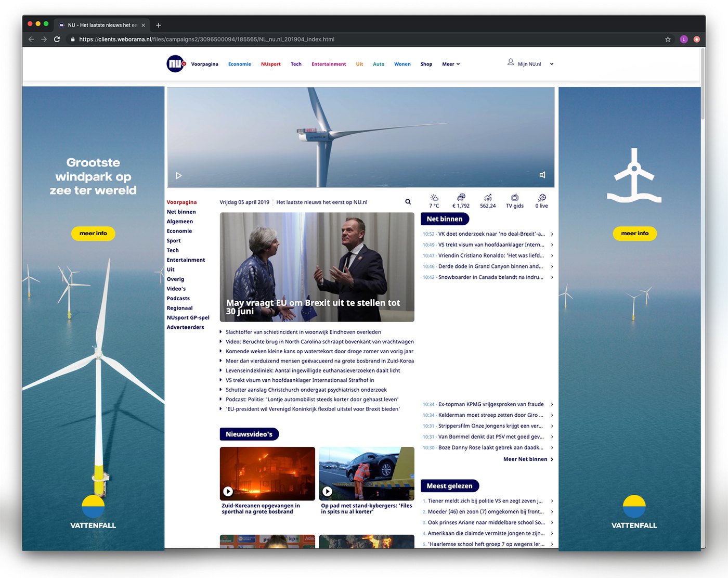Reload the page in Chrome
Image resolution: width=728 pixels, height=578 pixels.
point(57,39)
